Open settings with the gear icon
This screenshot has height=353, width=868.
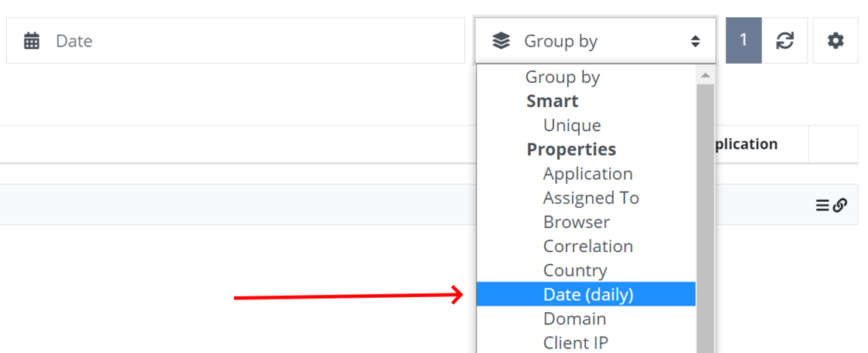[835, 40]
